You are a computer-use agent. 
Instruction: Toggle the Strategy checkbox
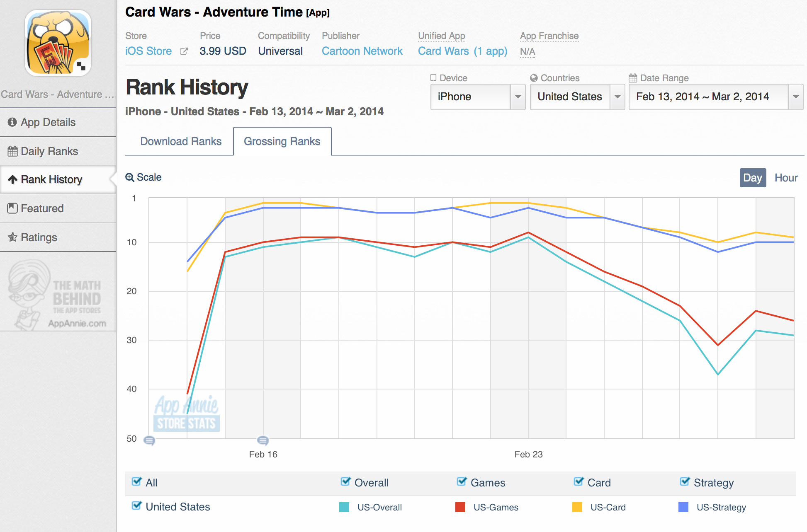click(685, 481)
